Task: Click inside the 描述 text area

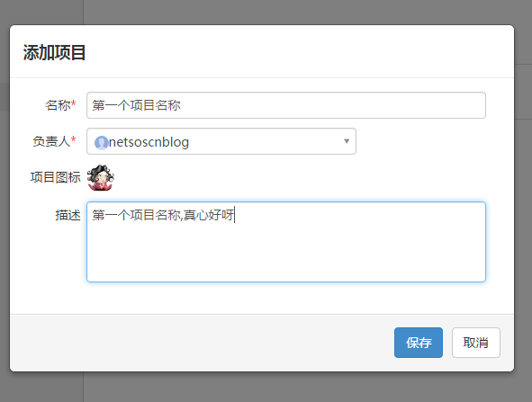Action: point(286,242)
